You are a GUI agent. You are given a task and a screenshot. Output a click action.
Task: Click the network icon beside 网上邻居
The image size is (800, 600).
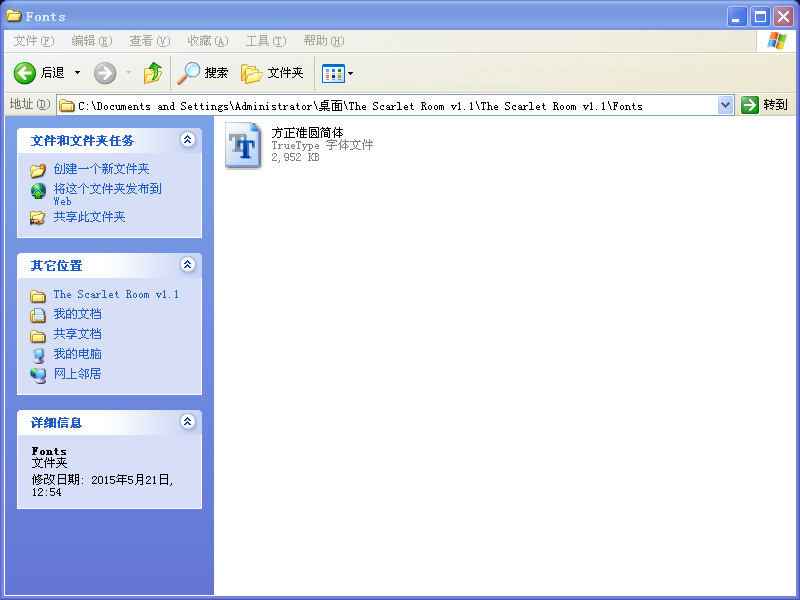pyautogui.click(x=38, y=376)
